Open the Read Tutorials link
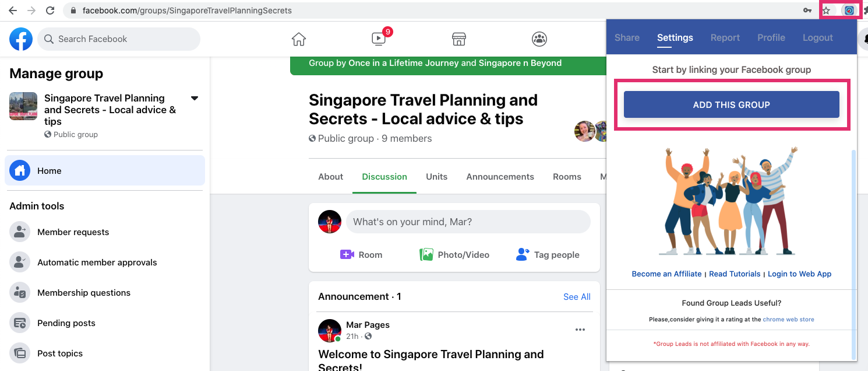868x371 pixels. (x=735, y=274)
